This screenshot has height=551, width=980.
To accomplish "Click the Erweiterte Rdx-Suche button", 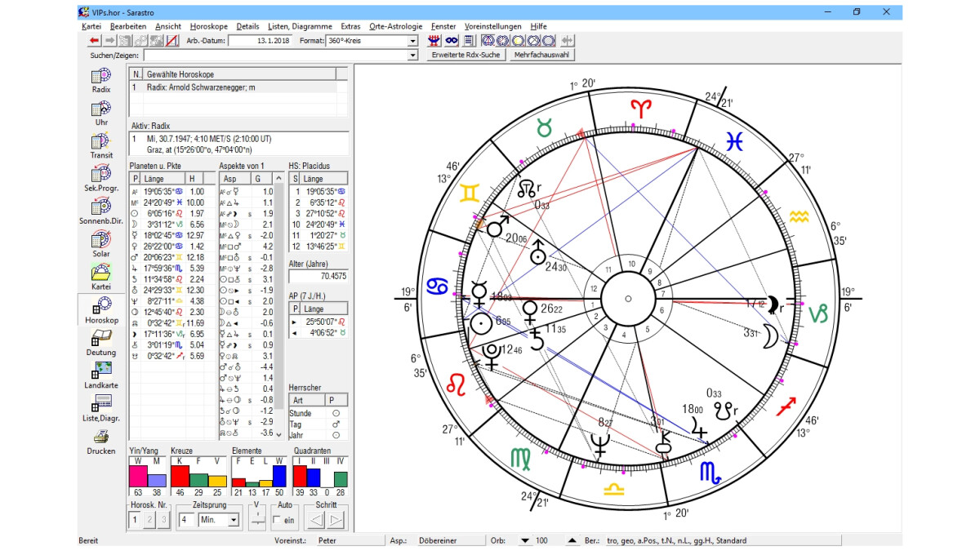I will click(465, 56).
